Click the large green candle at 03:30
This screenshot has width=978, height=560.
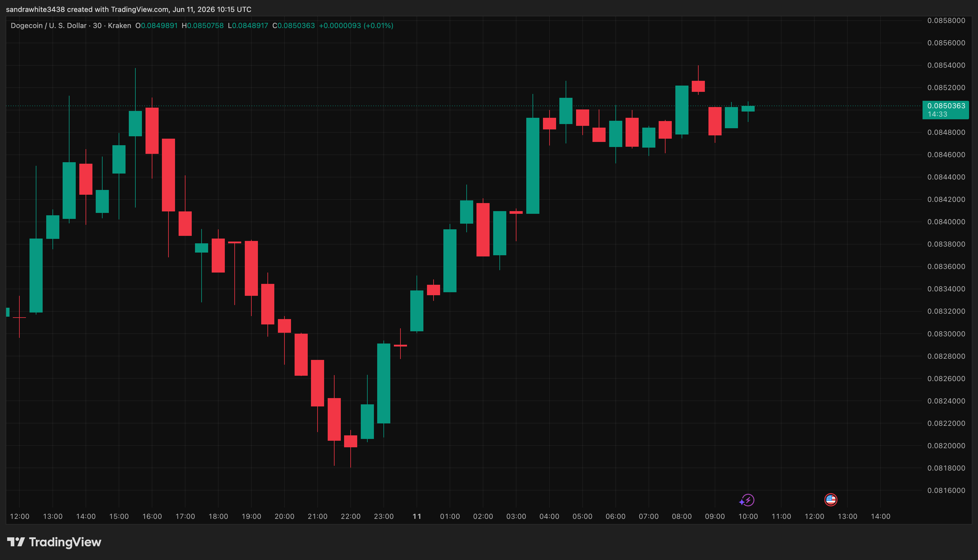(x=533, y=166)
